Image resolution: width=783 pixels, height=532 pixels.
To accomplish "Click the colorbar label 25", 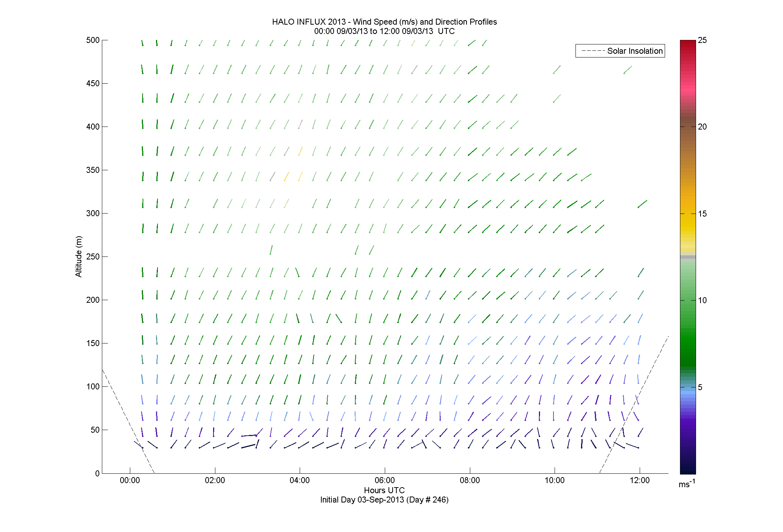I will click(702, 40).
